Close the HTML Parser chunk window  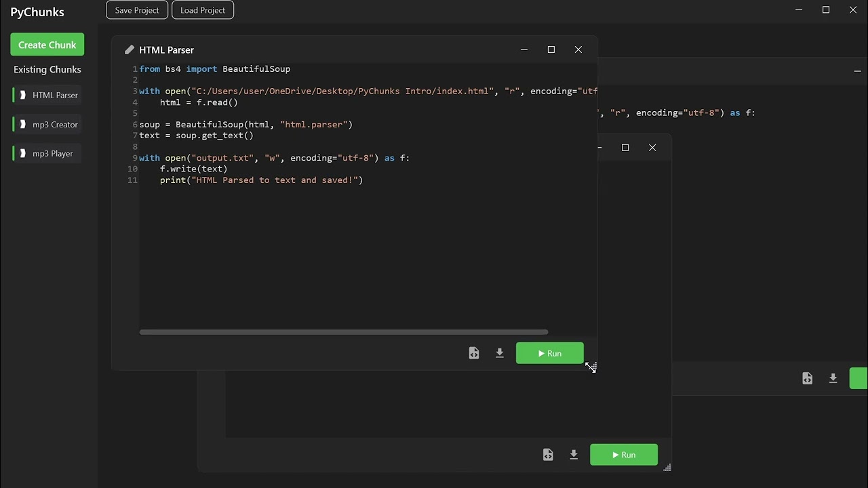pyautogui.click(x=578, y=49)
